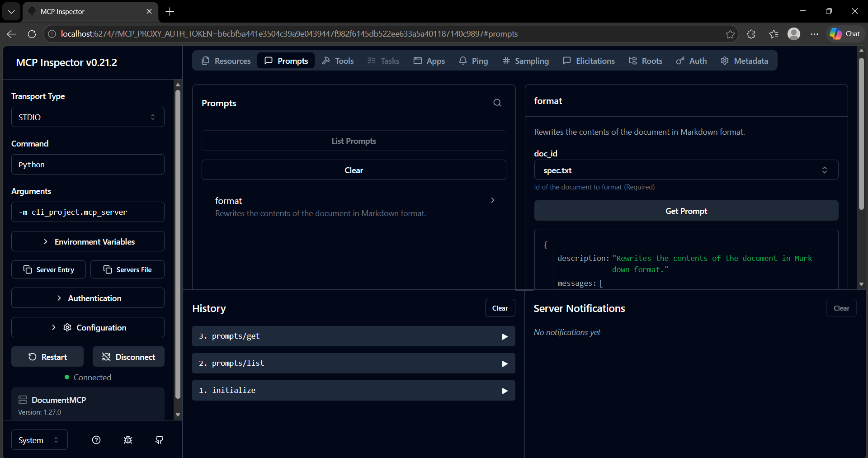Click the help question mark icon
Image resolution: width=868 pixels, height=458 pixels.
click(96, 439)
